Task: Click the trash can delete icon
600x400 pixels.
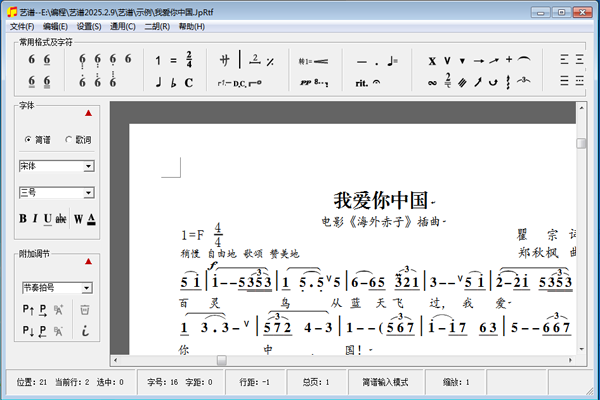Action: pyautogui.click(x=85, y=310)
